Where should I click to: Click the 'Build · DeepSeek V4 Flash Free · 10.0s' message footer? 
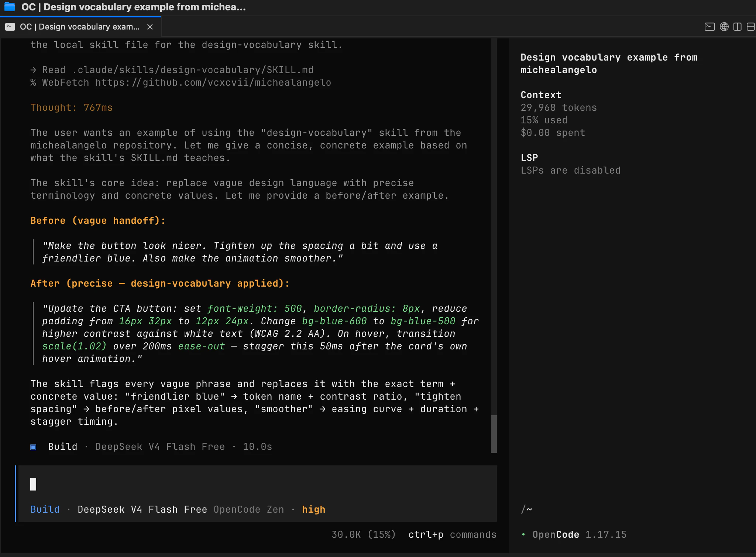(x=151, y=447)
